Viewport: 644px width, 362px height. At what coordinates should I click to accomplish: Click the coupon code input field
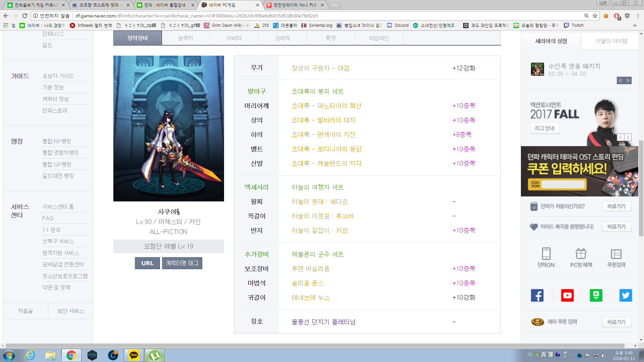(563, 184)
